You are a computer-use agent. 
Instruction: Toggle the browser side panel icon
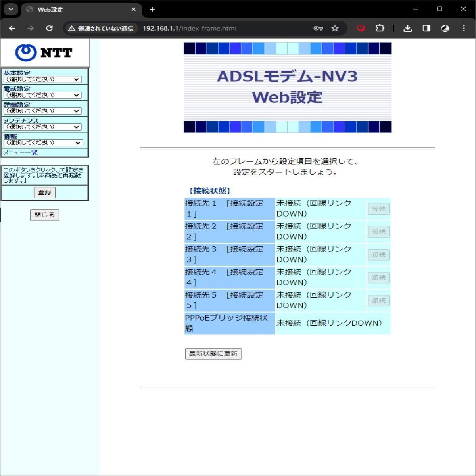click(x=426, y=28)
